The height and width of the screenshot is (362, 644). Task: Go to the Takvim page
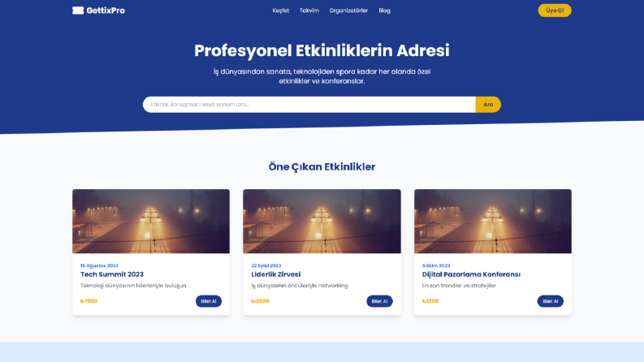click(309, 11)
